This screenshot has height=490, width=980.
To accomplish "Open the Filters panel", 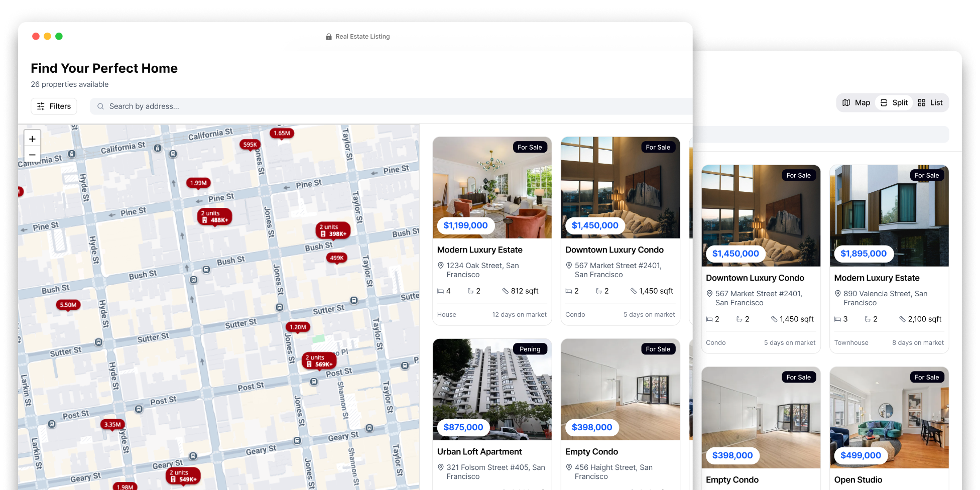I will click(x=54, y=106).
